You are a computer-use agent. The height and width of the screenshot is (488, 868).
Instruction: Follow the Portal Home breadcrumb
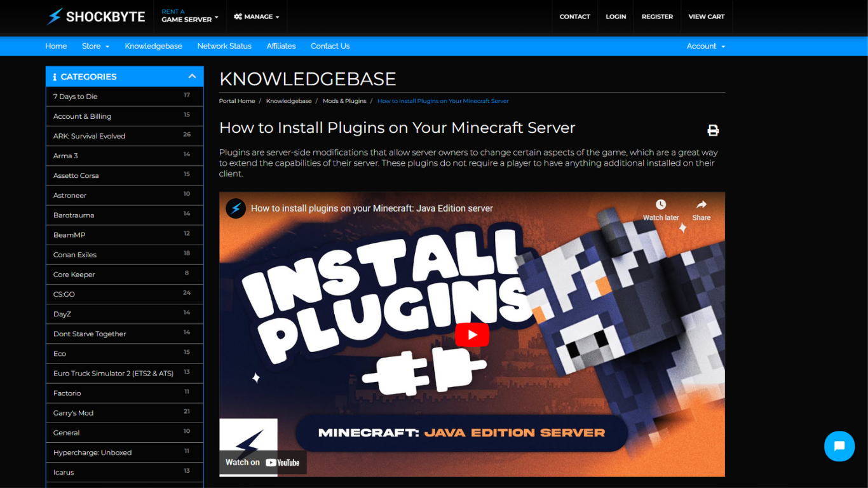pos(237,101)
